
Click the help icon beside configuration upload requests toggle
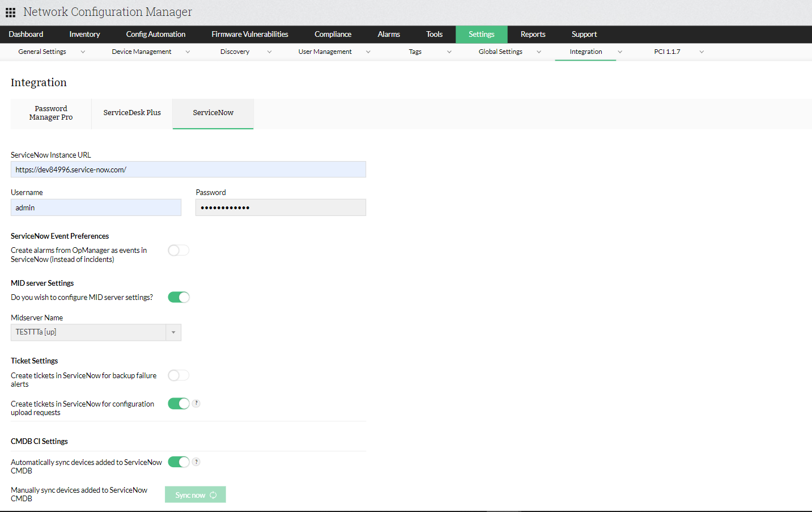(196, 403)
